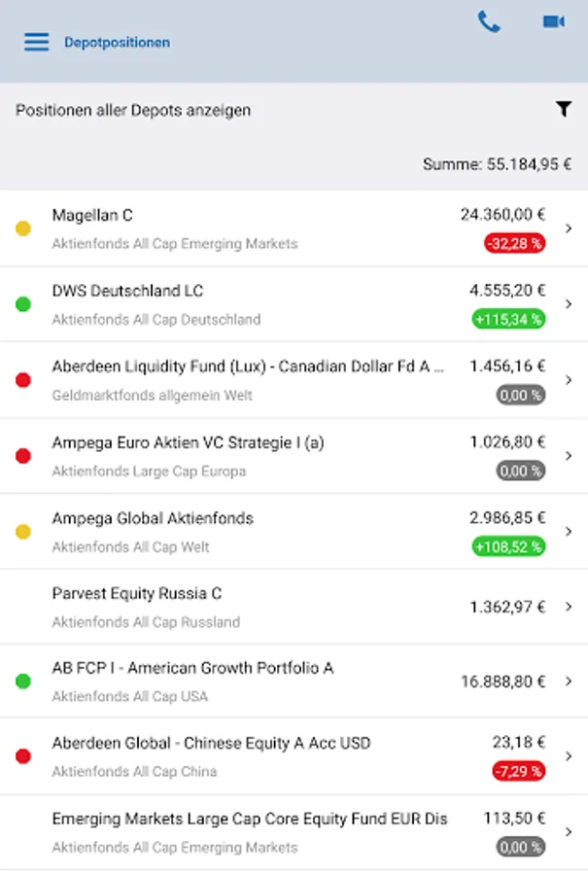The height and width of the screenshot is (875, 588).
Task: Expand DWS Deutschland LC chevron arrow
Action: click(569, 304)
